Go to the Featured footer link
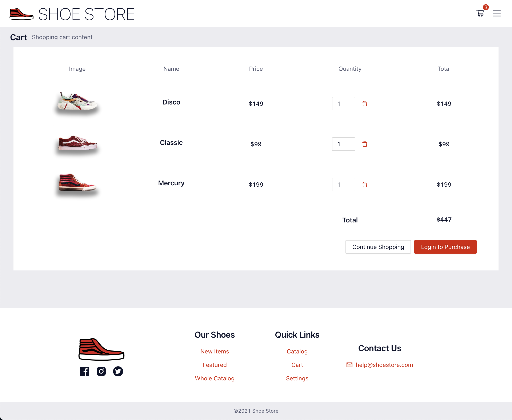This screenshot has height=420, width=512. (x=215, y=365)
